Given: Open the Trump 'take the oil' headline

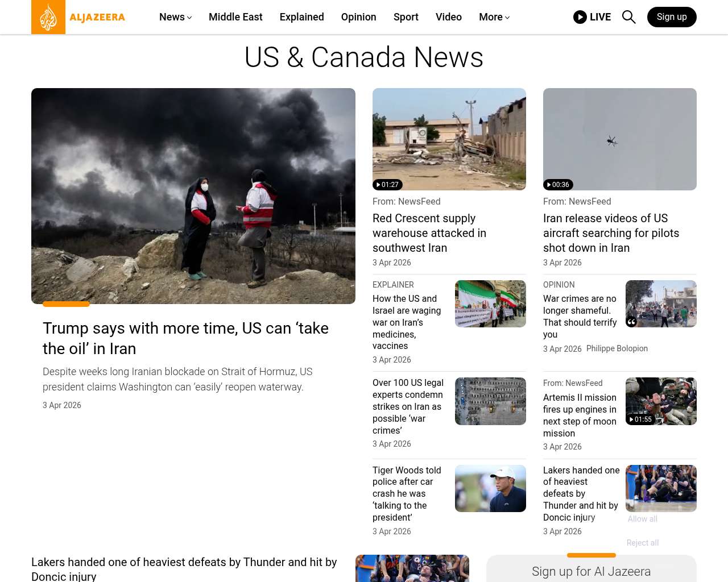Looking at the screenshot, I should tap(186, 338).
